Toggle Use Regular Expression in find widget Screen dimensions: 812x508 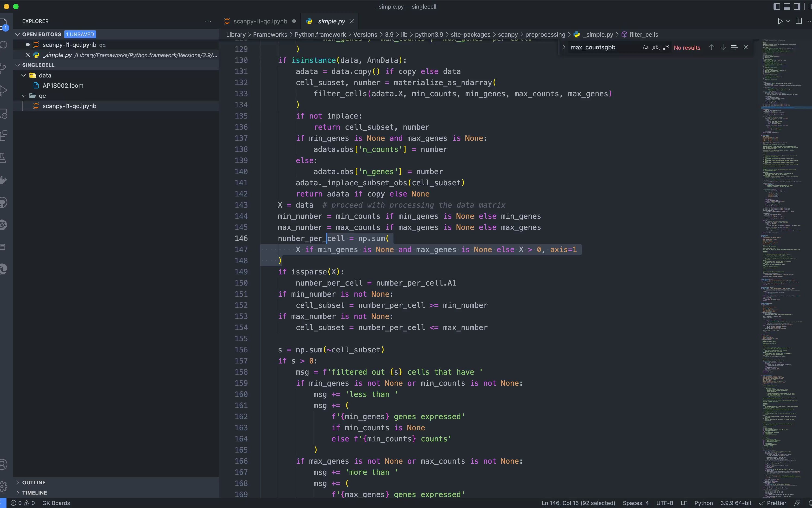[x=666, y=47]
